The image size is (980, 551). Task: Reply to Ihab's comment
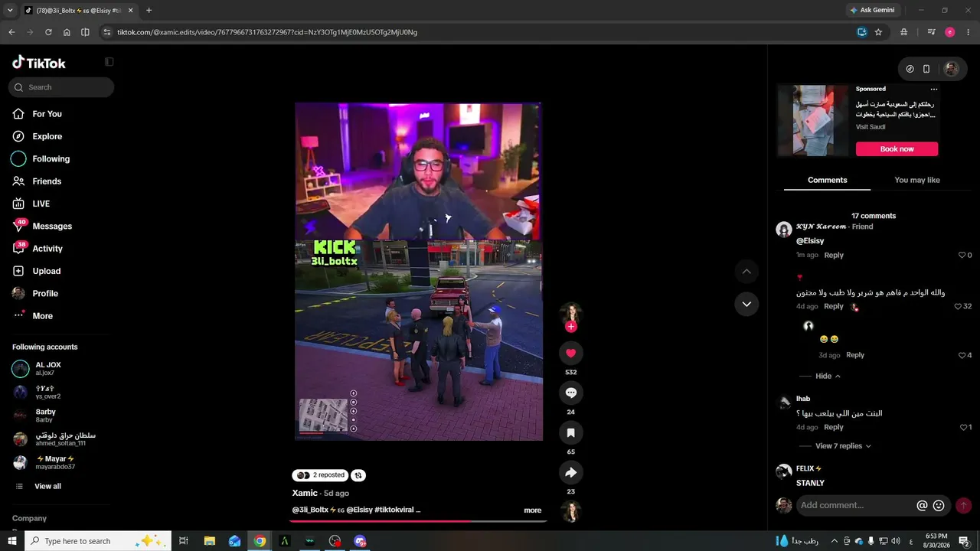(x=834, y=428)
